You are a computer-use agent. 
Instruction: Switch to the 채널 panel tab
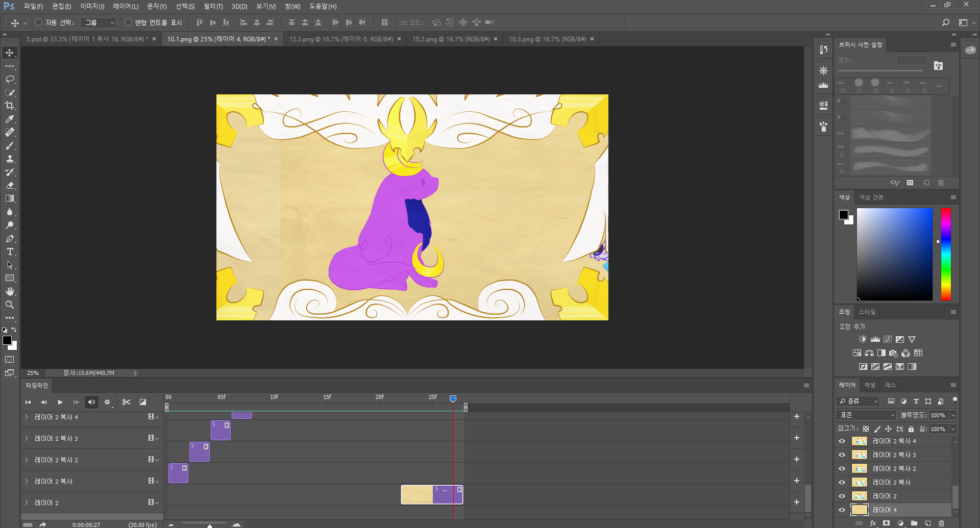[x=870, y=385]
